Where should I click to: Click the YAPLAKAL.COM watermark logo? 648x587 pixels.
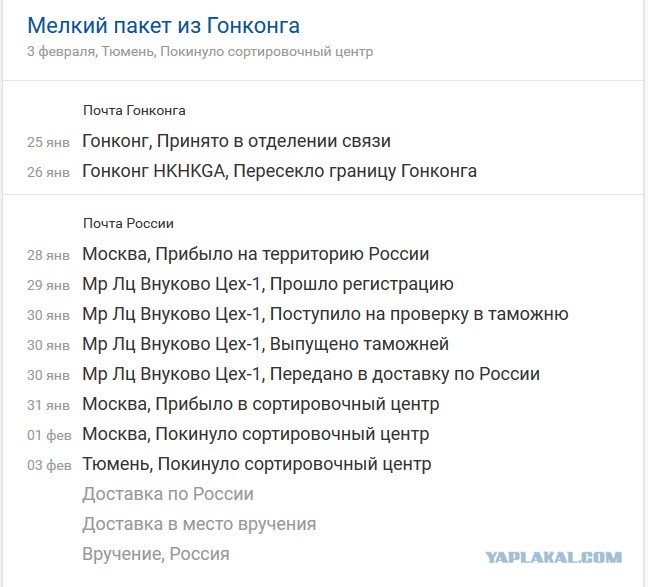click(x=553, y=557)
